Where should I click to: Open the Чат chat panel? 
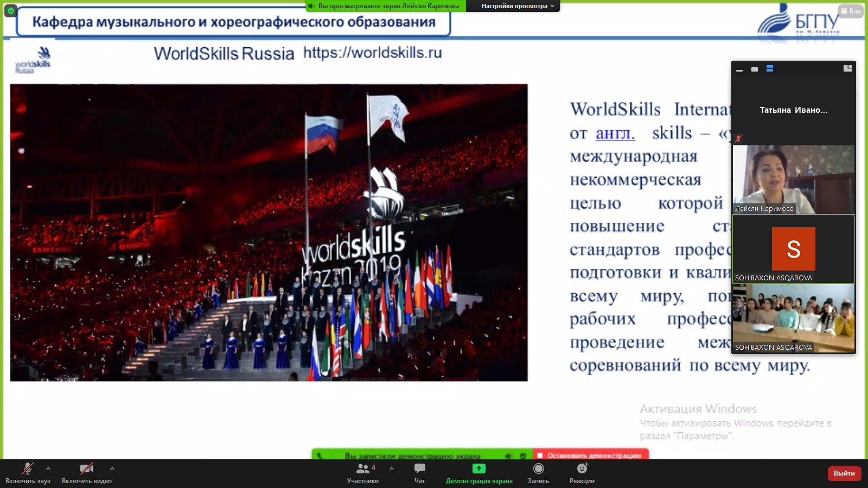[419, 473]
